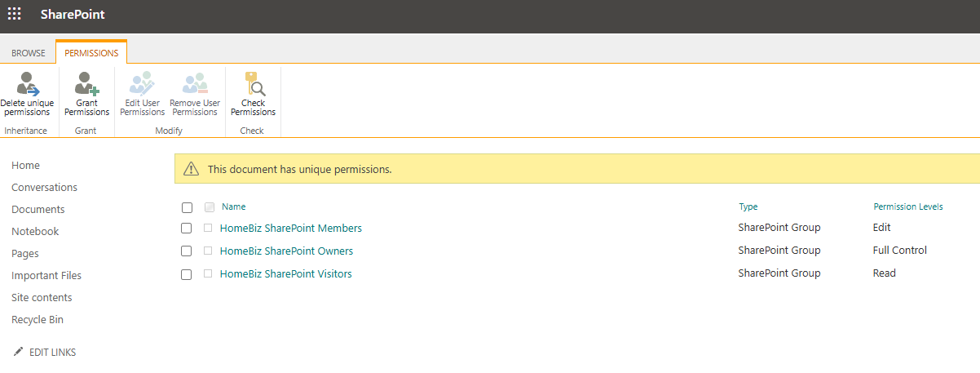The image size is (980, 373).
Task: Click small grey box beside Name header
Action: [x=210, y=207]
